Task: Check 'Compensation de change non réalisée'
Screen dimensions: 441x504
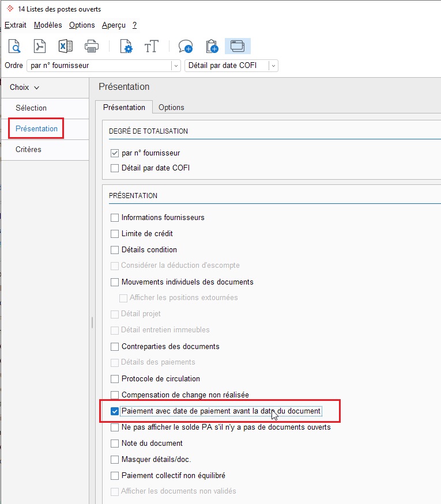Action: tap(115, 395)
